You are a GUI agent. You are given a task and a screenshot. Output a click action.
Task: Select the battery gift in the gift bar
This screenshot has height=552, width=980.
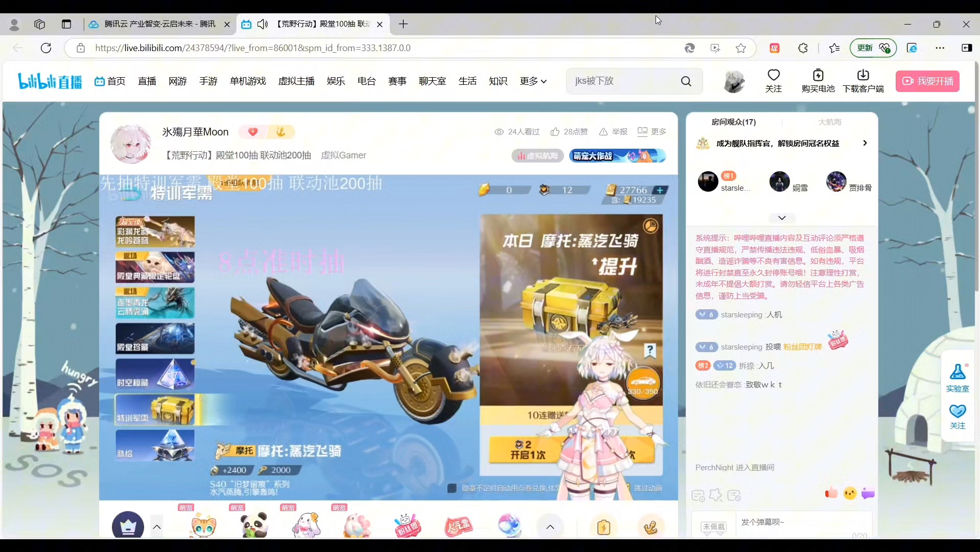pos(603,526)
